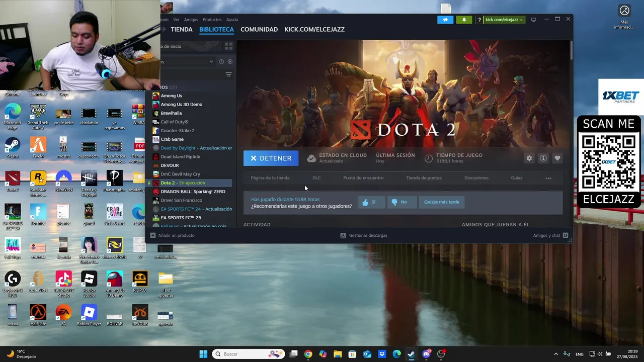Switch library to grid collections view
Screen dimensions: 644x362
coord(228,46)
